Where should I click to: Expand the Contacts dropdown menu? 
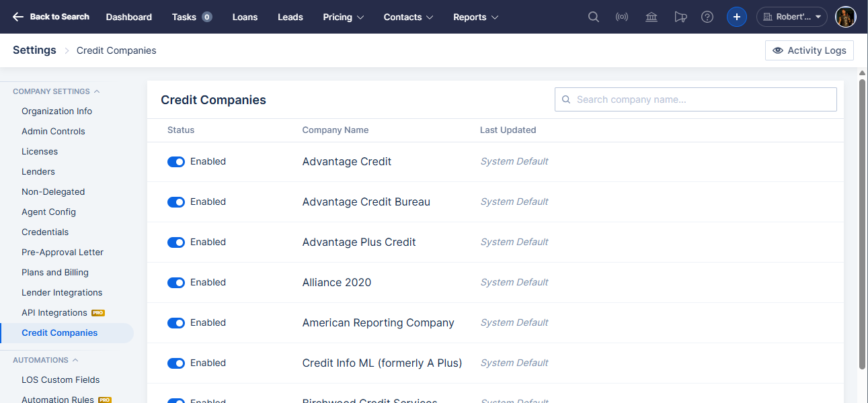pyautogui.click(x=409, y=17)
